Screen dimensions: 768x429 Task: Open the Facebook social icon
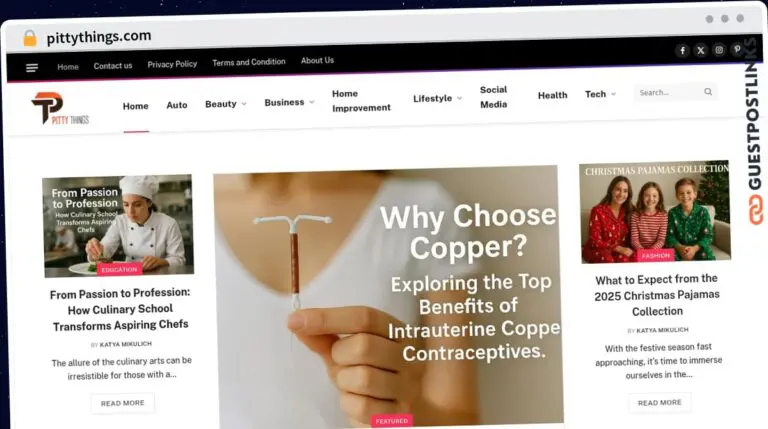coord(682,50)
